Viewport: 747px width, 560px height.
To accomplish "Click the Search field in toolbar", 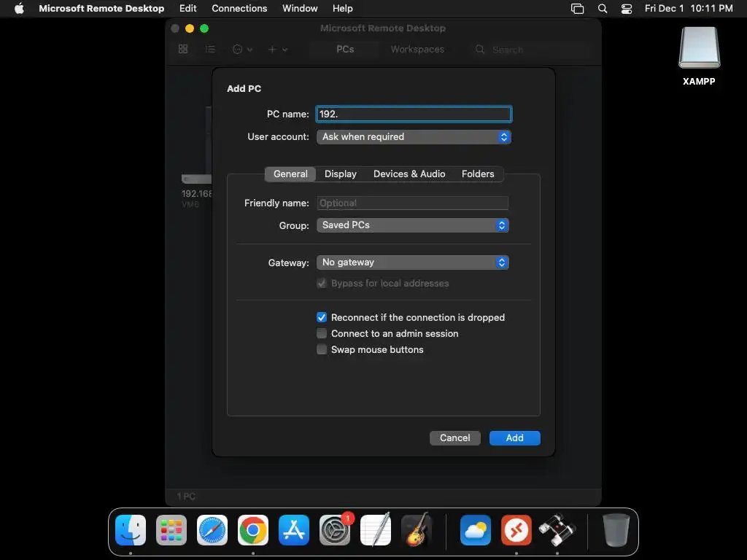I will pyautogui.click(x=533, y=50).
